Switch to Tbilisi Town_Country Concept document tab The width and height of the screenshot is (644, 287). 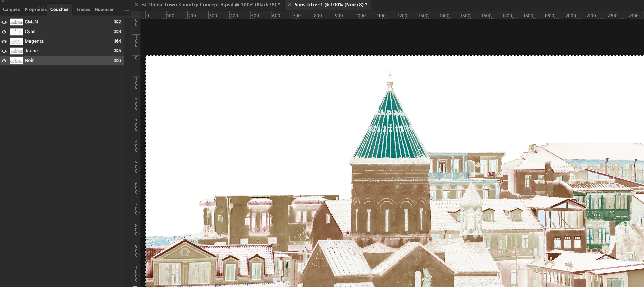[x=211, y=5]
